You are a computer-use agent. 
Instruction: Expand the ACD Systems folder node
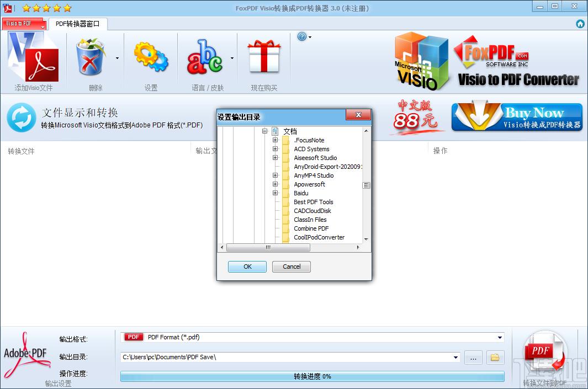coord(276,149)
